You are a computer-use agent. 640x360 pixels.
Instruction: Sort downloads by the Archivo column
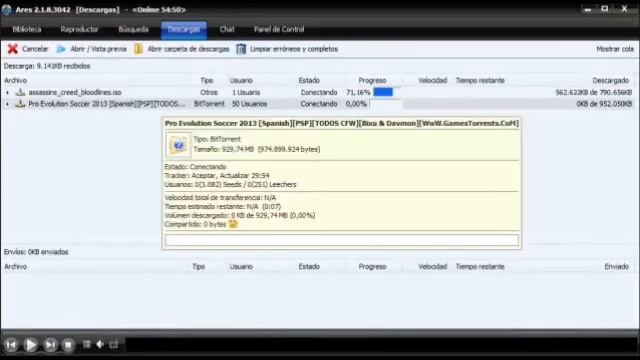16,81
